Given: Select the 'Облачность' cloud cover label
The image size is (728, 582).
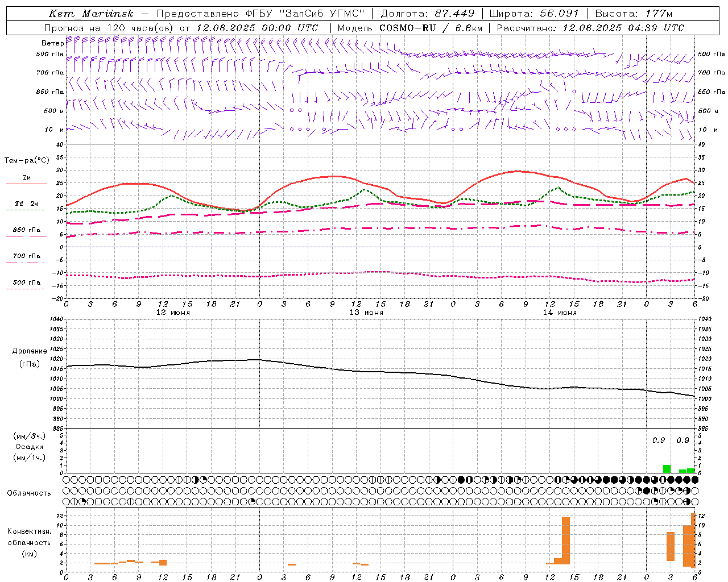Looking at the screenshot, I should coord(29,493).
